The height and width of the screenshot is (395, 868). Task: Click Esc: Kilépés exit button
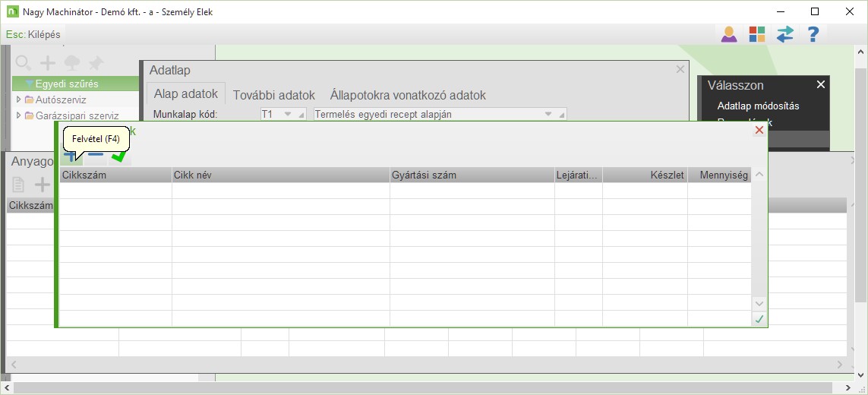[33, 34]
